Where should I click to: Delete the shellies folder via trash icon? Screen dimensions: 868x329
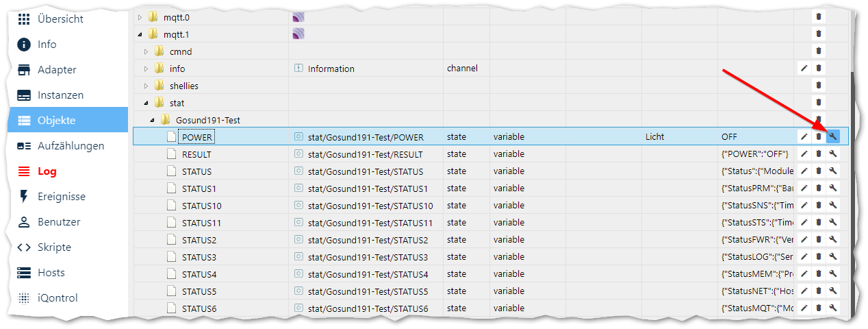[819, 86]
